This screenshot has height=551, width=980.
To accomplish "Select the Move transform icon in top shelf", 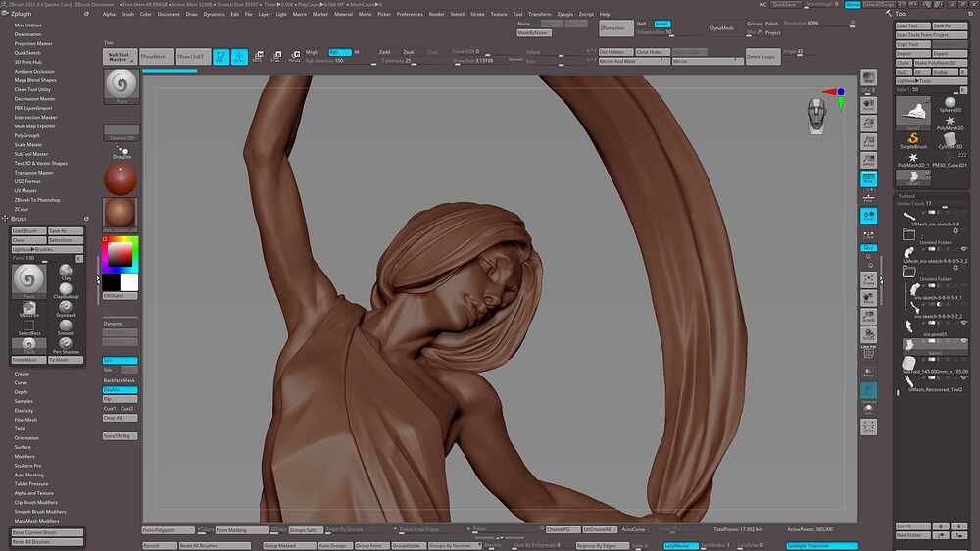I will [x=258, y=57].
